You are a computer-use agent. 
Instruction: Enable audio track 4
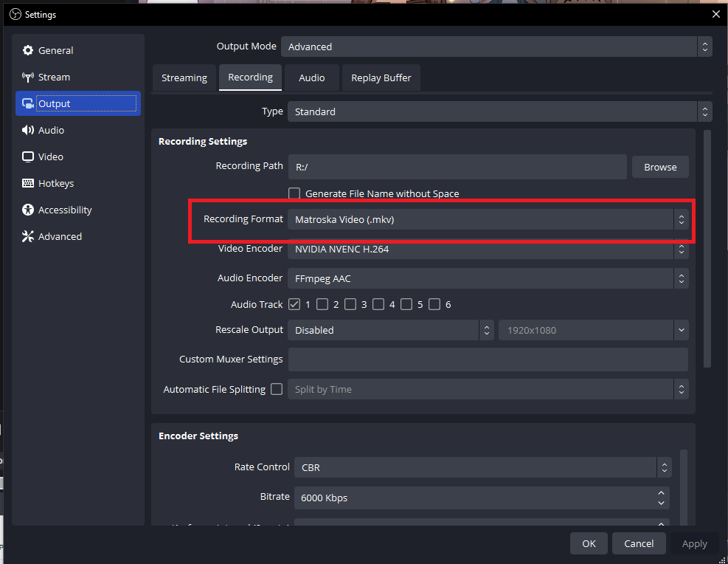tap(378, 304)
